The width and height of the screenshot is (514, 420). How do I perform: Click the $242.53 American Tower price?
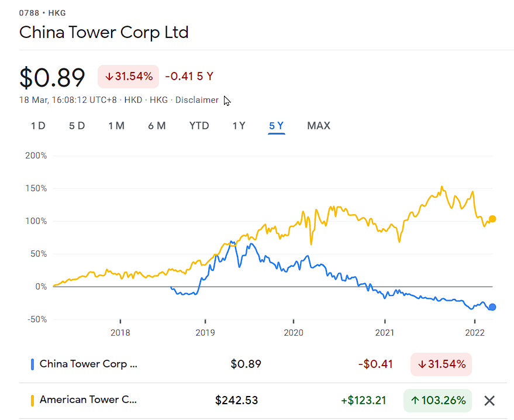[236, 400]
